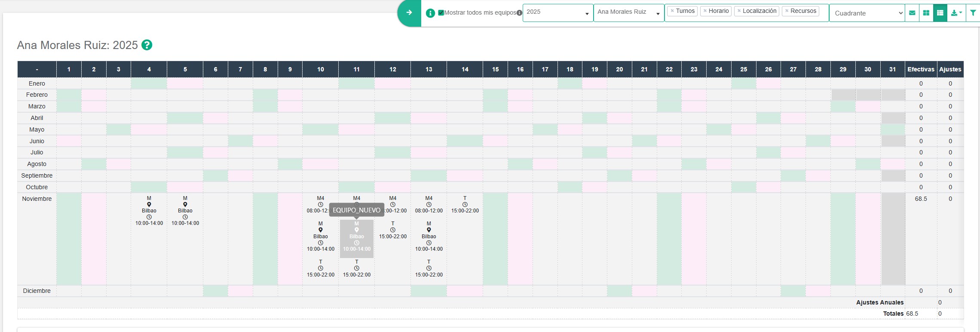Select the table list view icon
The height and width of the screenshot is (332, 980).
click(x=940, y=13)
